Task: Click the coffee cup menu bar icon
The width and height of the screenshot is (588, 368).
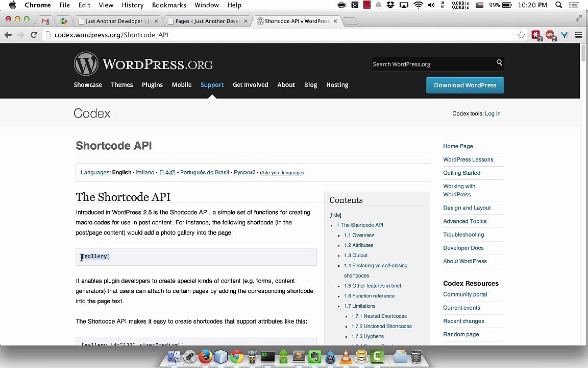Action: 341,5
